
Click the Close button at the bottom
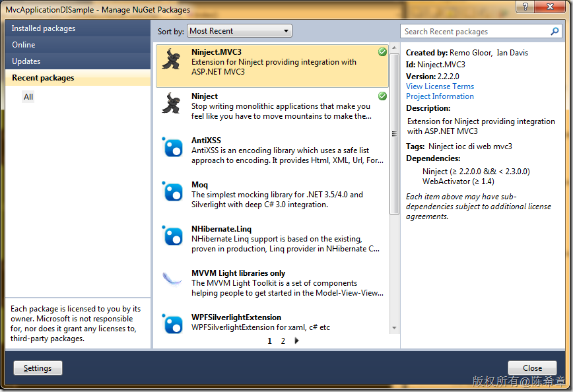[x=532, y=368]
